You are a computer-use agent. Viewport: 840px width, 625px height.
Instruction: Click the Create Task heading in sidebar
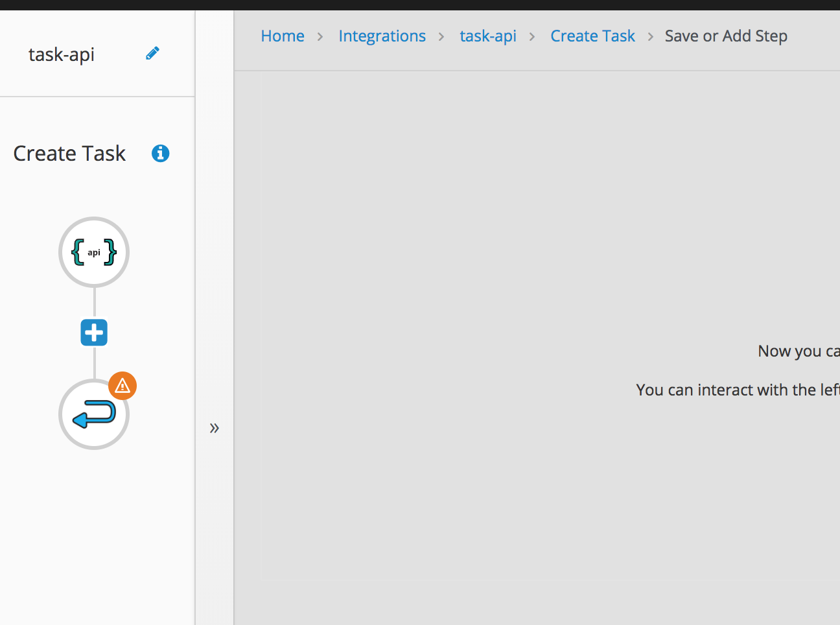click(x=69, y=153)
